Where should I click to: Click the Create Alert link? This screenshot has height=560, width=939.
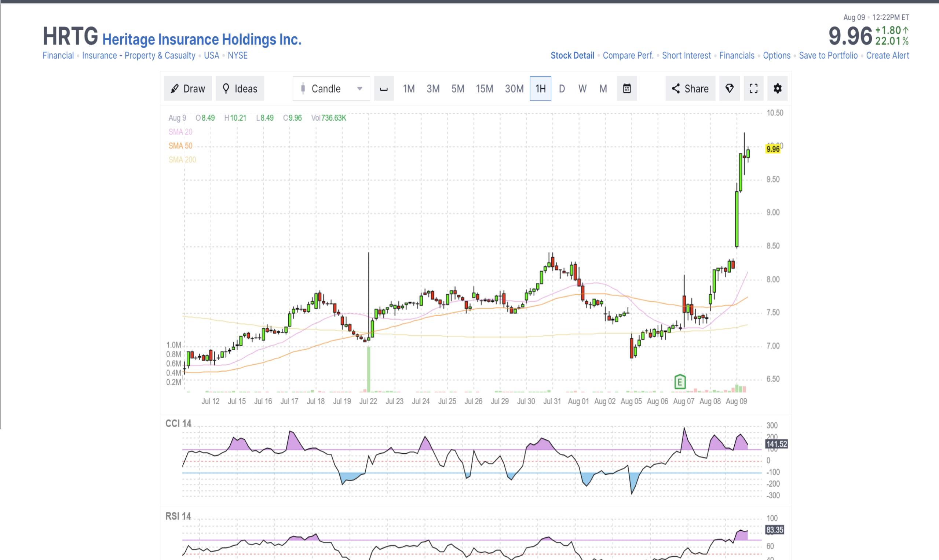[887, 55]
